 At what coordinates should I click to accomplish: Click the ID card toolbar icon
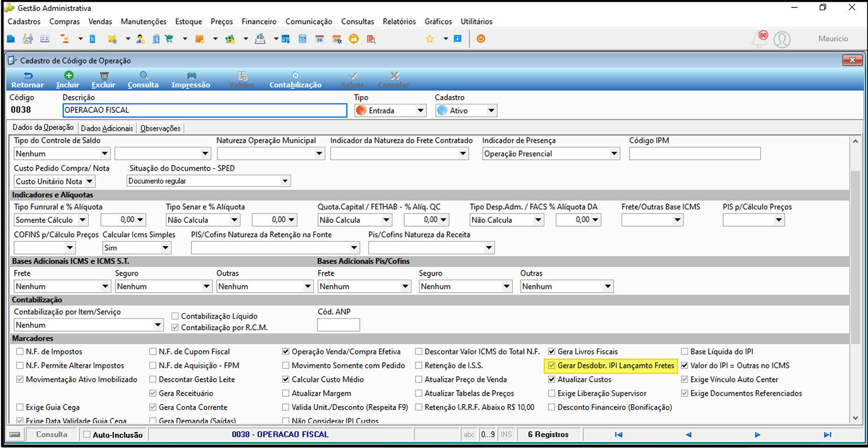click(45, 39)
